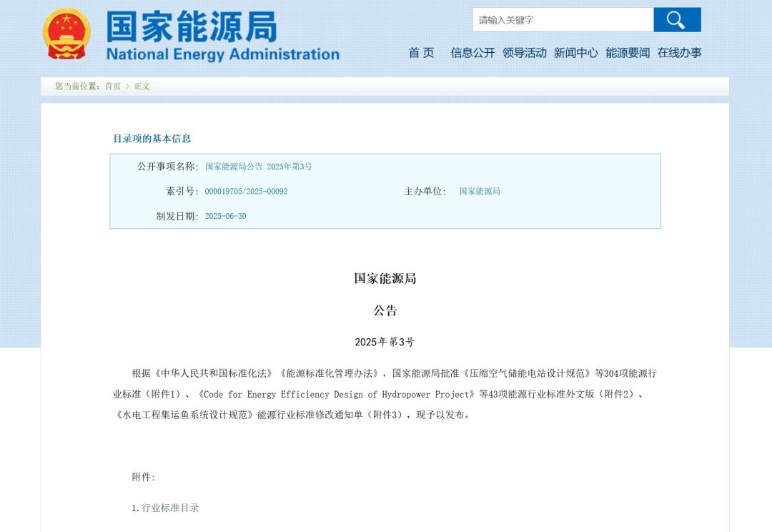Focus the 请输入关键字 search field
Viewport: 772px width, 532px height.
[x=562, y=20]
